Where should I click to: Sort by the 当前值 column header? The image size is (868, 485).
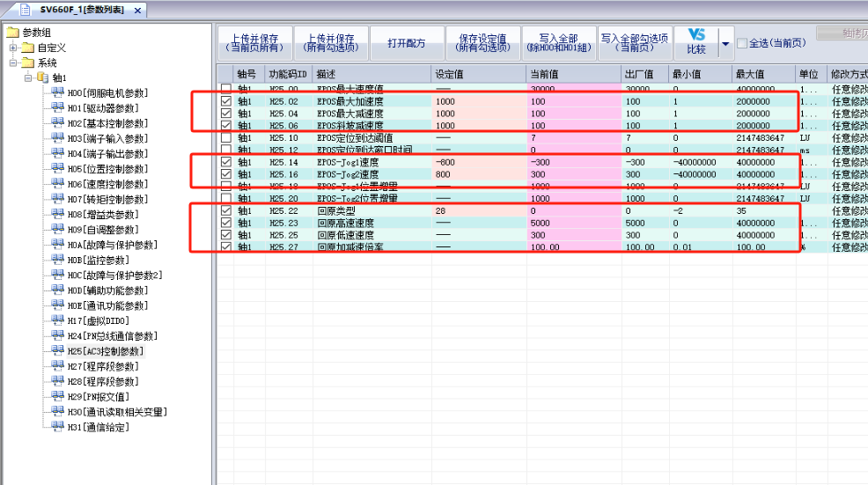coord(574,74)
